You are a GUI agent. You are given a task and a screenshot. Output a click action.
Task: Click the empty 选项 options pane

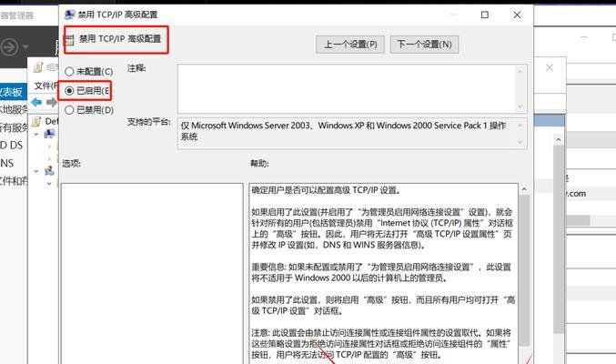coord(152,274)
